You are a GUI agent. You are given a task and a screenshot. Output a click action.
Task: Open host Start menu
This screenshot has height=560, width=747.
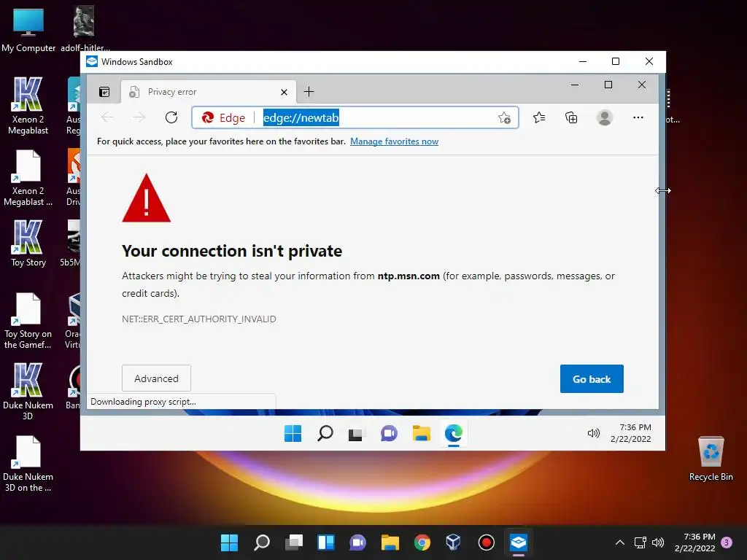[x=229, y=542]
